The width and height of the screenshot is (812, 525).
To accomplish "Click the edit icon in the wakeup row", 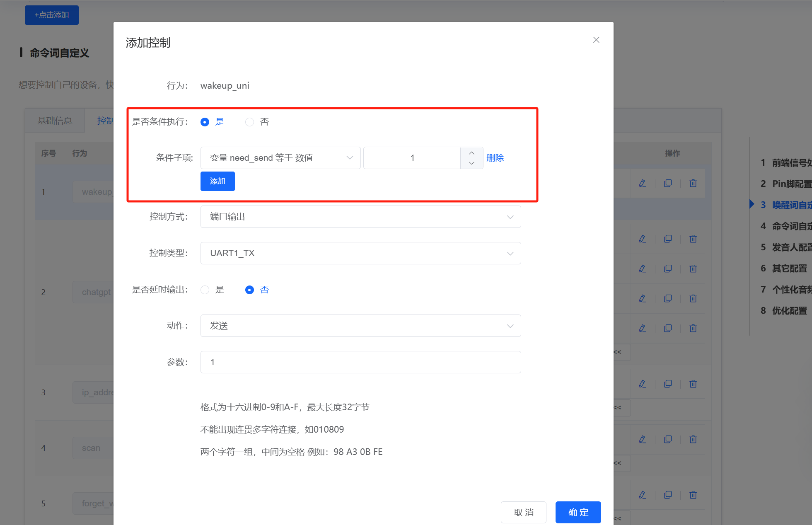I will pyautogui.click(x=643, y=183).
